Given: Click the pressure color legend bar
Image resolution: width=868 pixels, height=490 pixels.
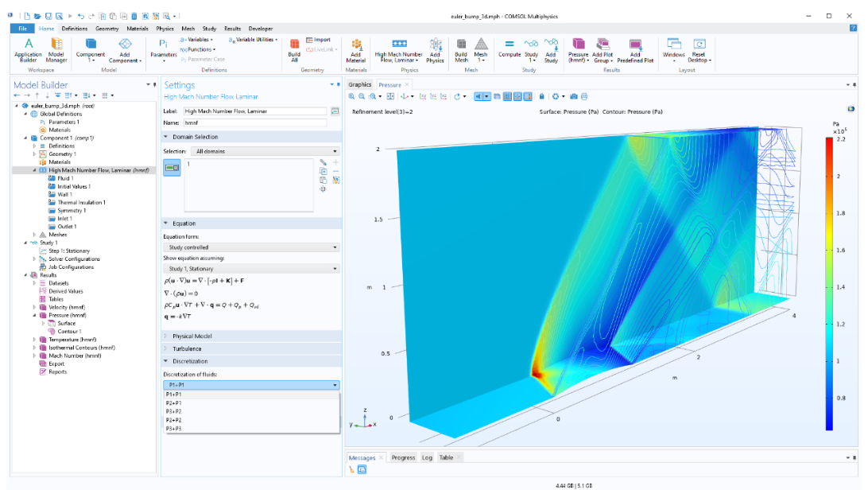Looking at the screenshot, I should pos(829,283).
